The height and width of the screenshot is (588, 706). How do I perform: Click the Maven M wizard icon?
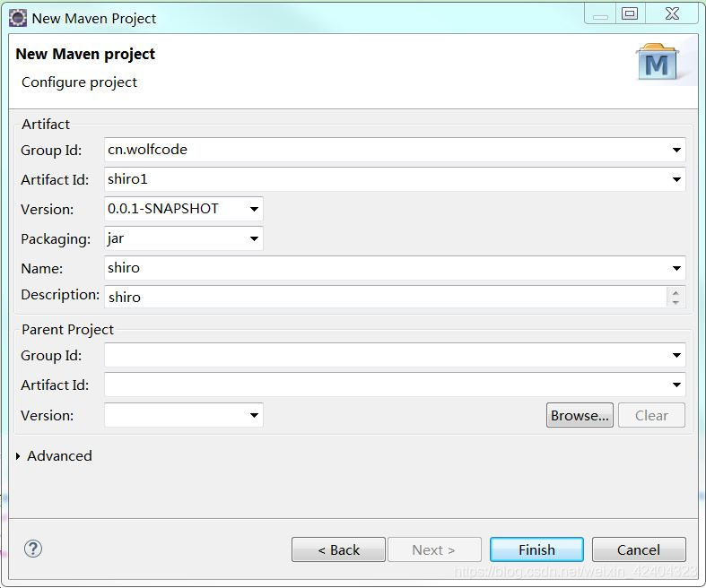click(x=657, y=62)
